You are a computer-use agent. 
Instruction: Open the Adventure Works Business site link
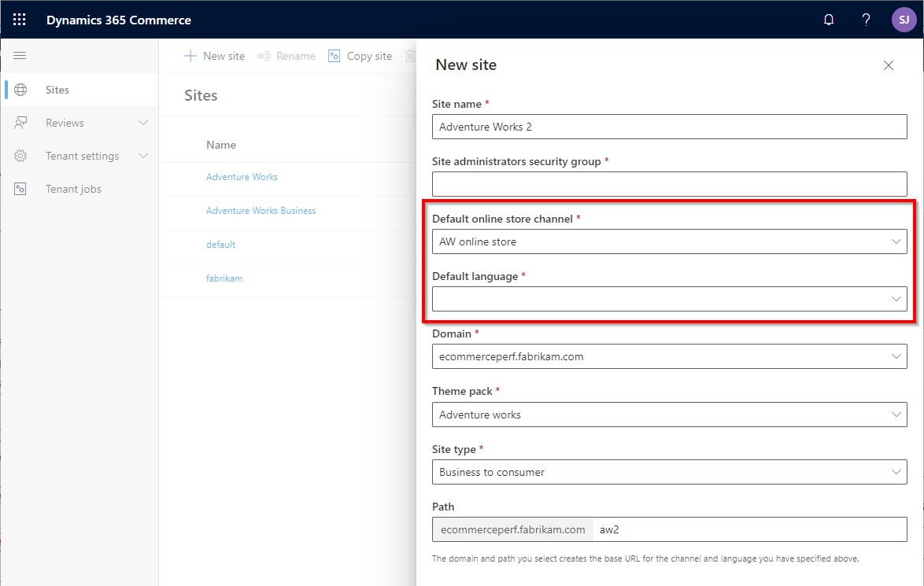point(261,211)
